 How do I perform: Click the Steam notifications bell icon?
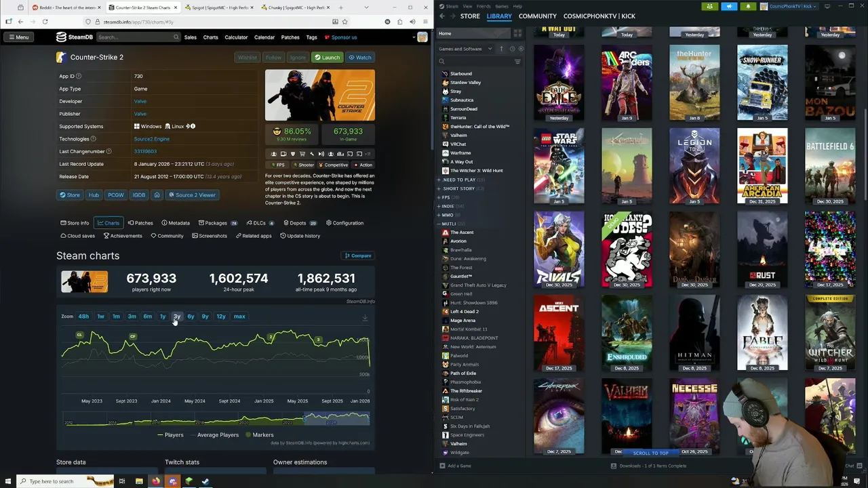coord(749,6)
